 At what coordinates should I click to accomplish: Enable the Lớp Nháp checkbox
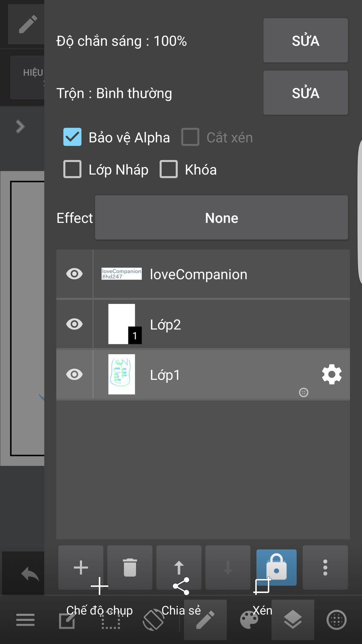[72, 169]
